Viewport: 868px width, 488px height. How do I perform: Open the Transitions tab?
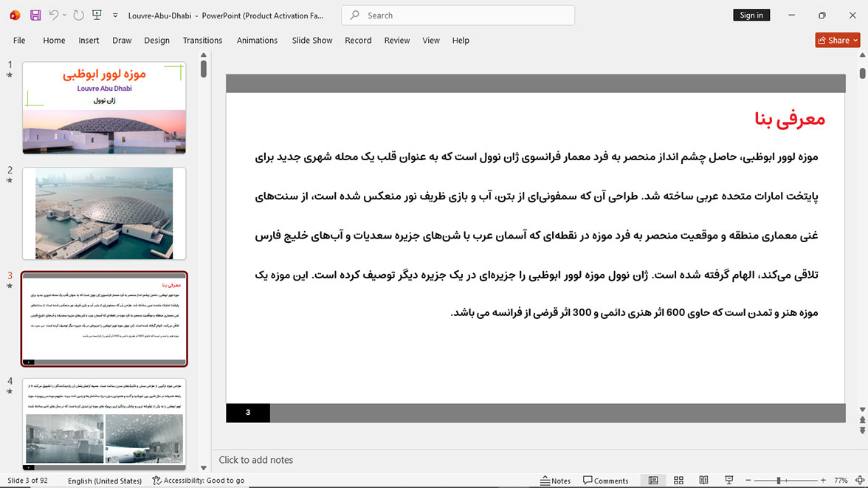tap(202, 41)
